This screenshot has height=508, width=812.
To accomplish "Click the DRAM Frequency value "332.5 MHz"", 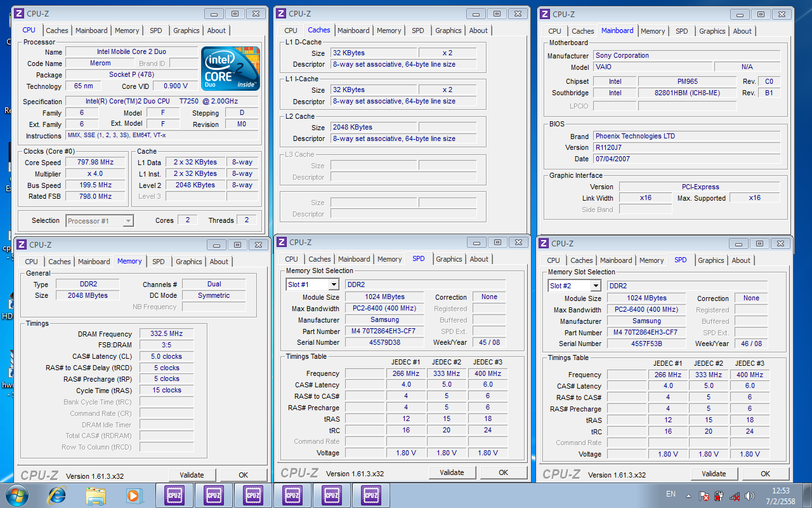I will (x=166, y=333).
